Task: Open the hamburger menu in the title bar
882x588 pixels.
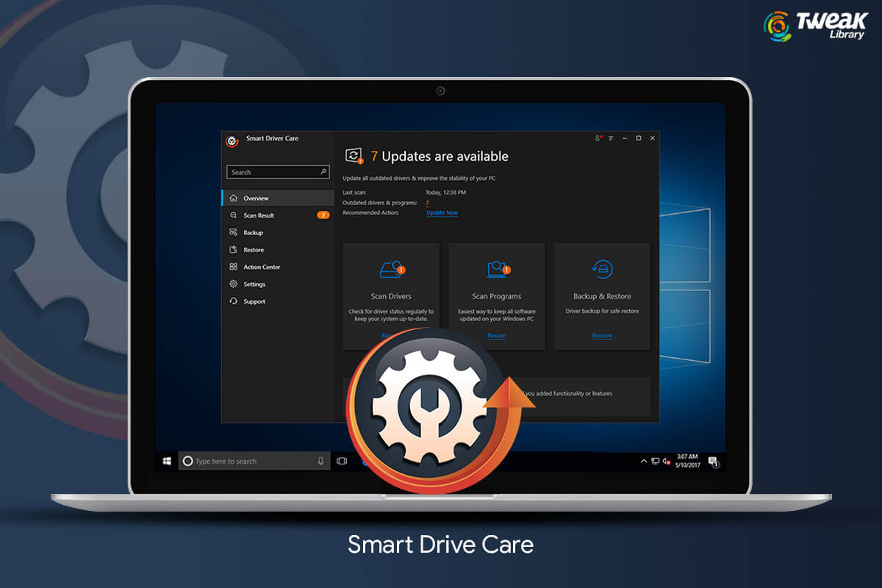Action: point(610,138)
